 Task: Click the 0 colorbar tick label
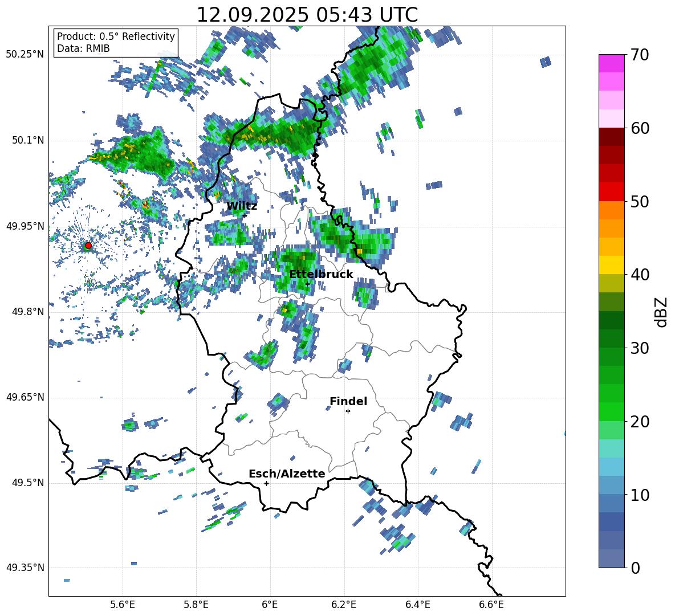point(635,568)
